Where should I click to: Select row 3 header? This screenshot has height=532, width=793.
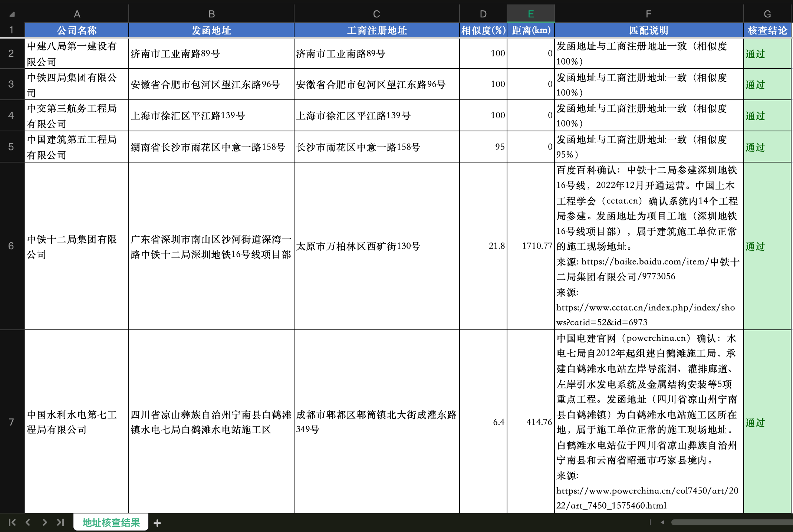(11, 84)
